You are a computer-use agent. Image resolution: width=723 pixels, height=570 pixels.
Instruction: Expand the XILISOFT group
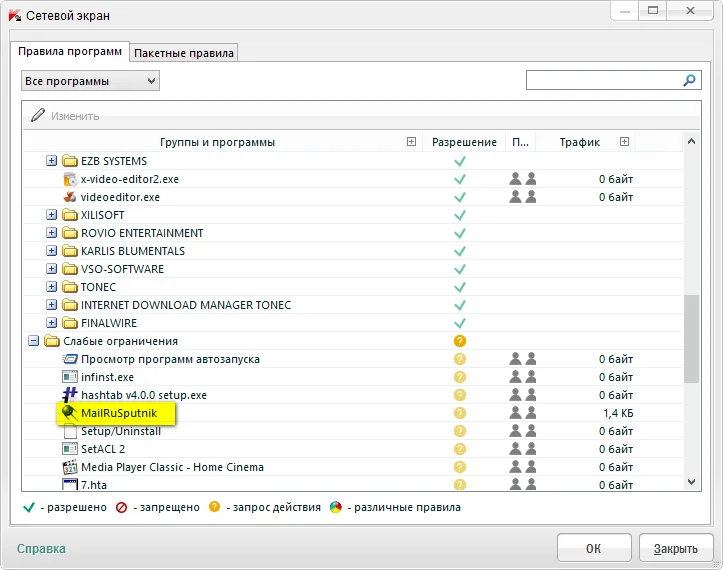(52, 215)
